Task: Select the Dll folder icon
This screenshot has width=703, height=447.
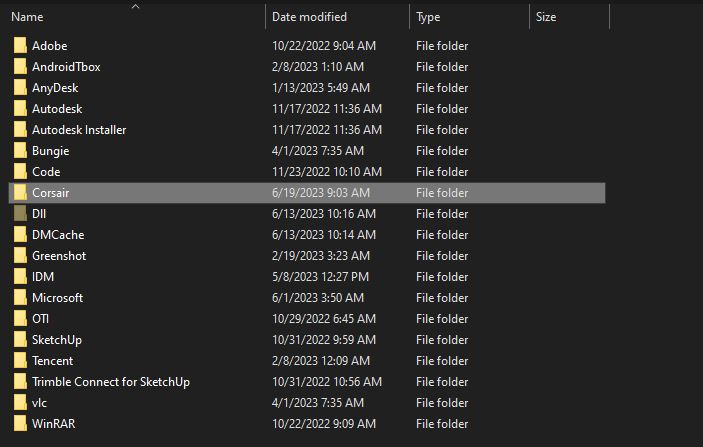Action: point(20,214)
